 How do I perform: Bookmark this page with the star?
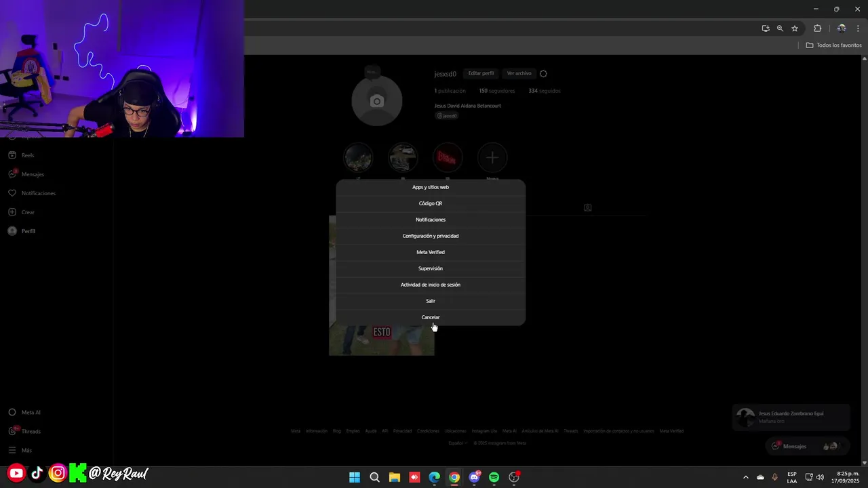(795, 28)
